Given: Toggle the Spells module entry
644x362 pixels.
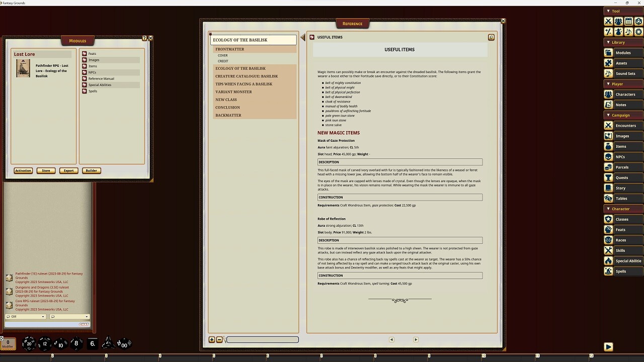Looking at the screenshot, I should click(93, 91).
